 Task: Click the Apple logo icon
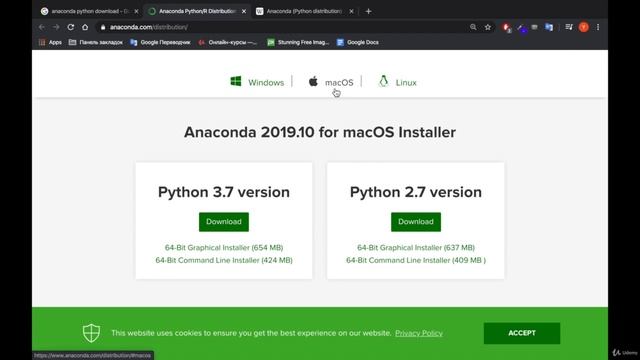313,81
